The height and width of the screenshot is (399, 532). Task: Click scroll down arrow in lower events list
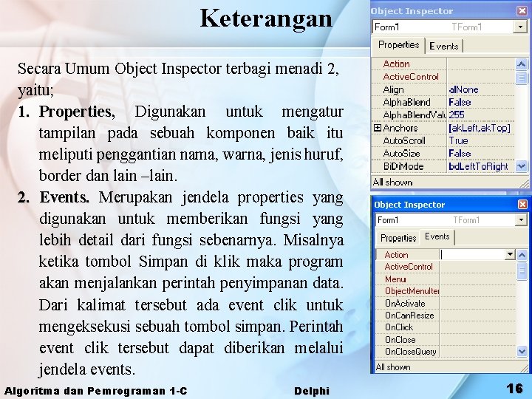tap(522, 352)
